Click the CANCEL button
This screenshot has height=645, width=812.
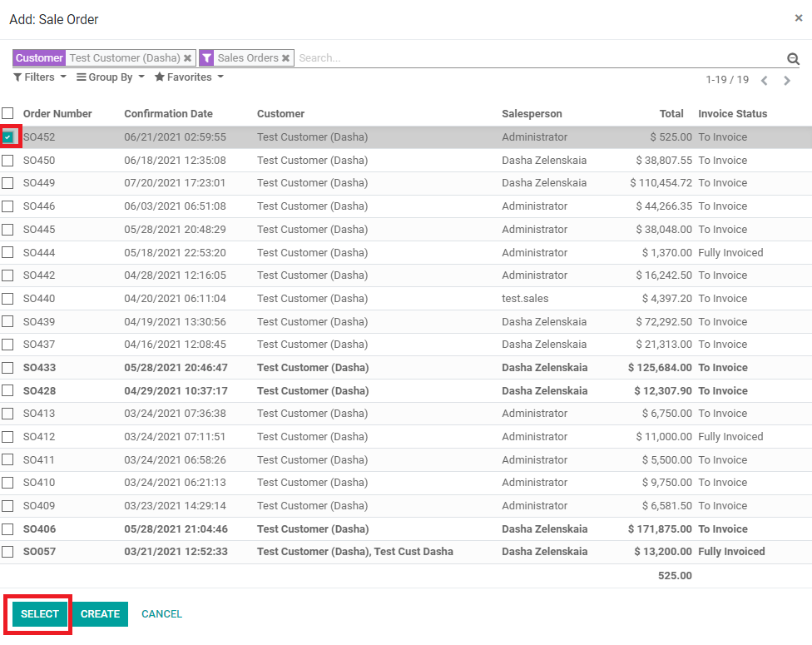tap(161, 614)
